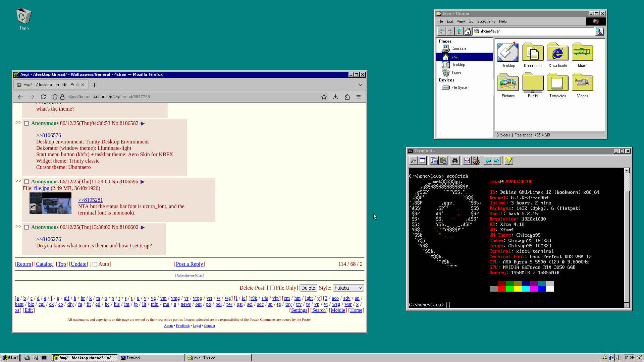Open the Futaba style dropdown
Viewport: 644px width, 362px height.
(348, 288)
